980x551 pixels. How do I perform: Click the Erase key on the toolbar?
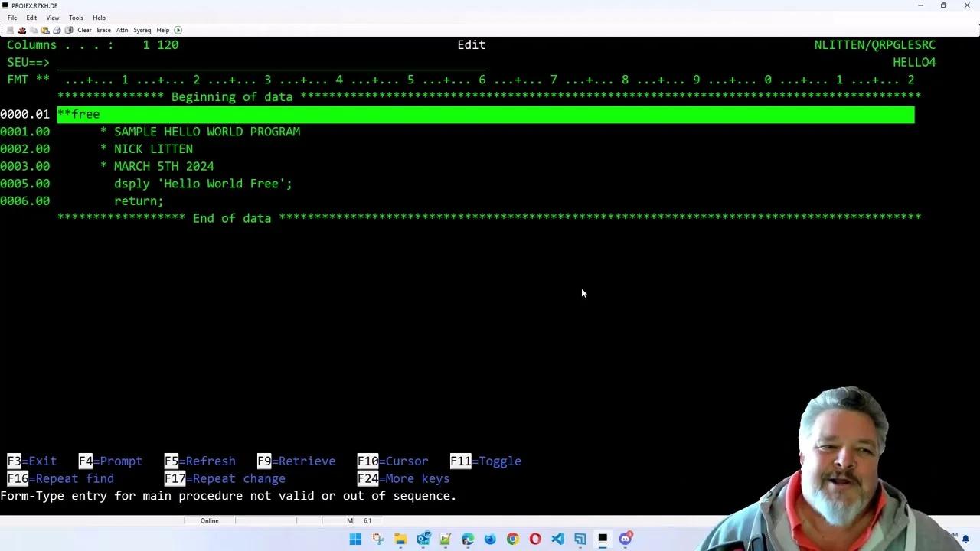(x=103, y=30)
